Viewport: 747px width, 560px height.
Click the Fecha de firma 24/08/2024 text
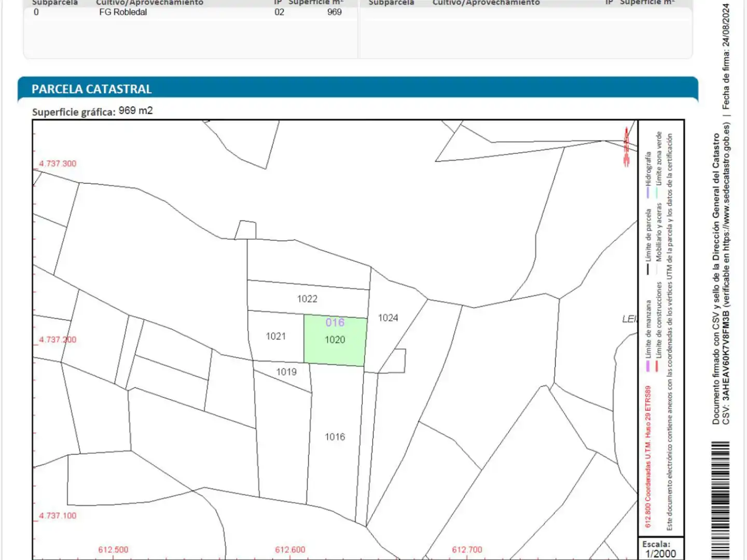[x=726, y=57]
